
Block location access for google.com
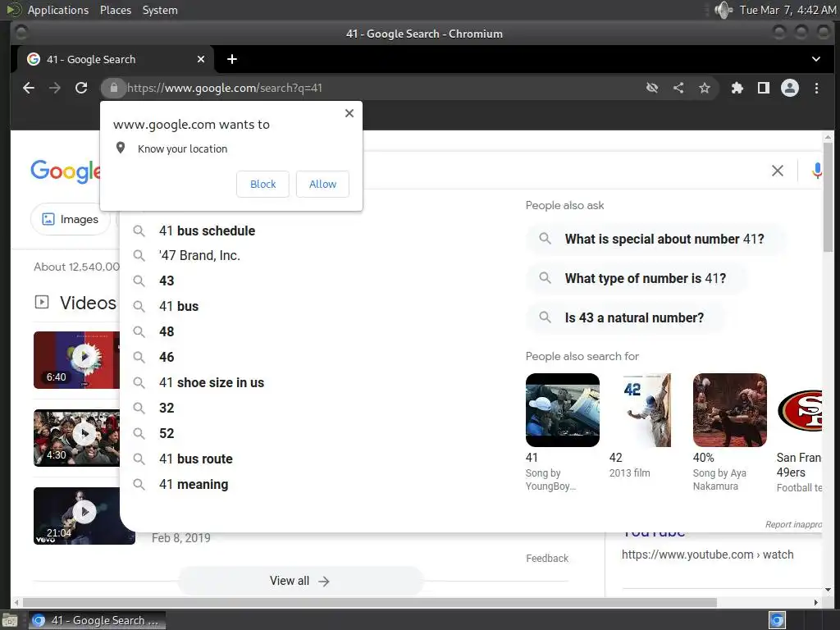tap(262, 184)
